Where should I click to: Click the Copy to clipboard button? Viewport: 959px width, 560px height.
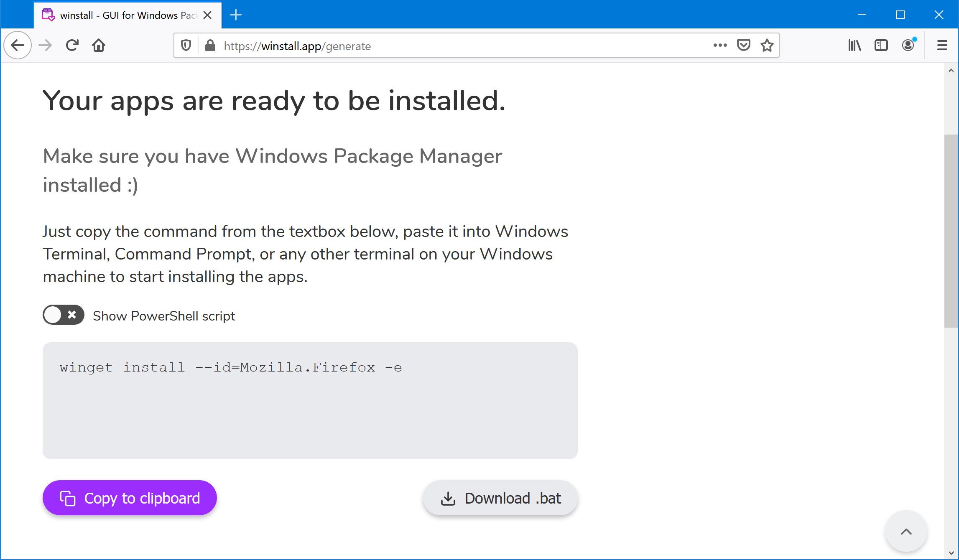click(130, 498)
